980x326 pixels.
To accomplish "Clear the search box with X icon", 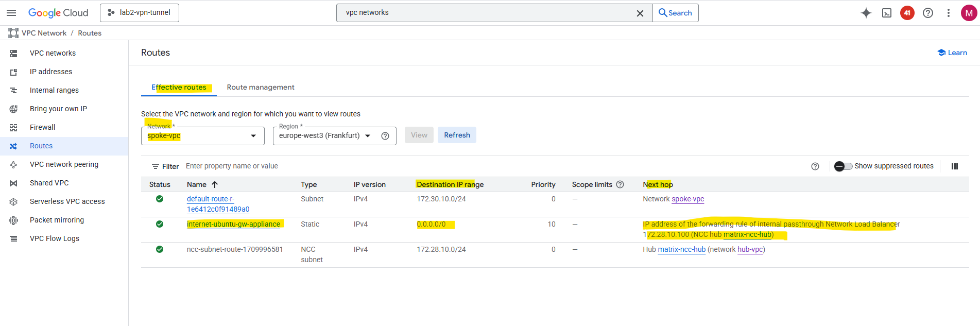I will click(x=640, y=13).
